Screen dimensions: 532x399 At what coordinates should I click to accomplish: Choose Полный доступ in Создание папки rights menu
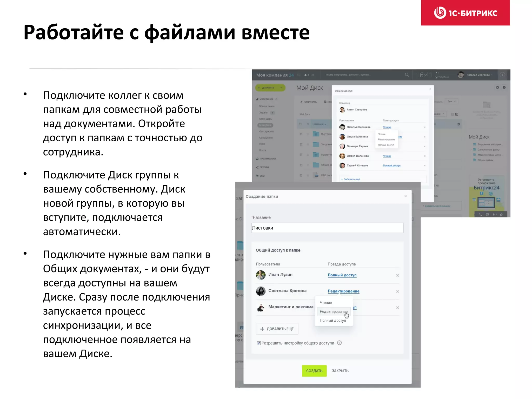point(333,321)
